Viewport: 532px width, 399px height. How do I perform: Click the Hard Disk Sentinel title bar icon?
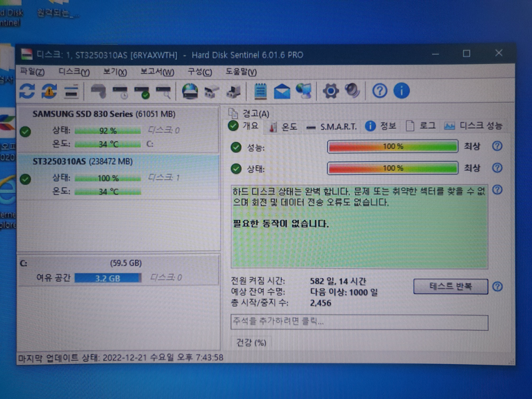pos(27,55)
